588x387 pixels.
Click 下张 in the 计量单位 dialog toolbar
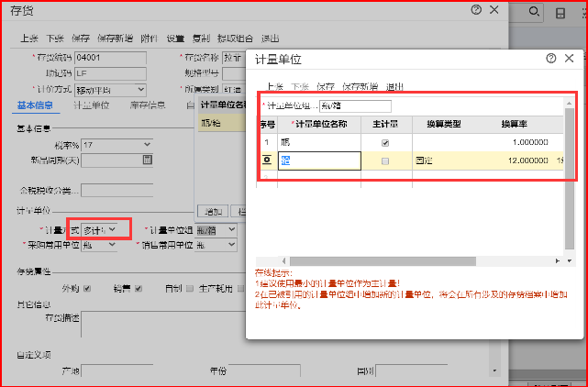click(300, 86)
